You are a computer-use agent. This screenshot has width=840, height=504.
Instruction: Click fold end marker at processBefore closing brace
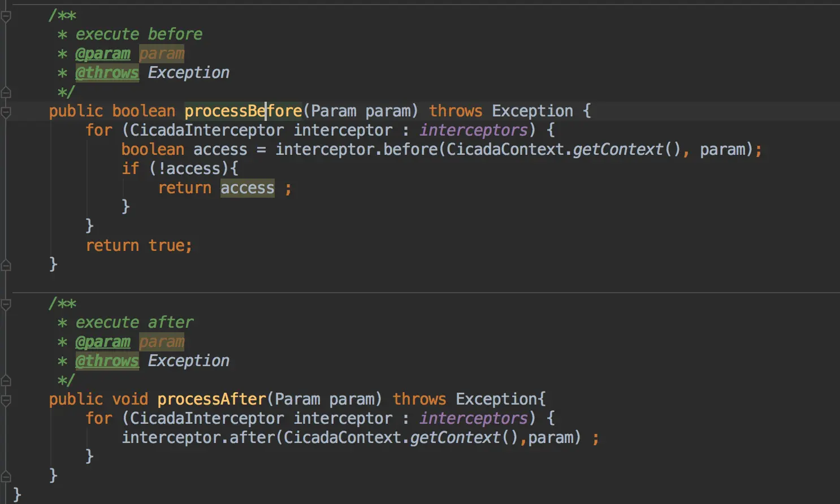(6, 264)
